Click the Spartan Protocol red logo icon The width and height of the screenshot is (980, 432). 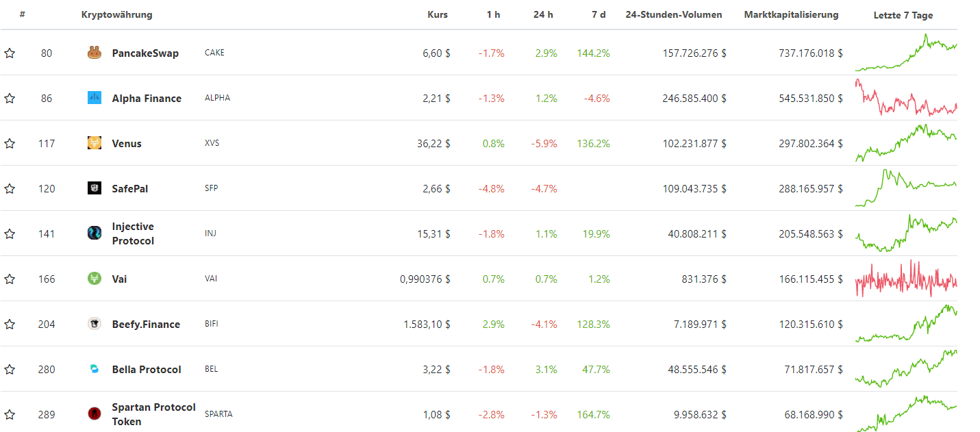coord(95,414)
